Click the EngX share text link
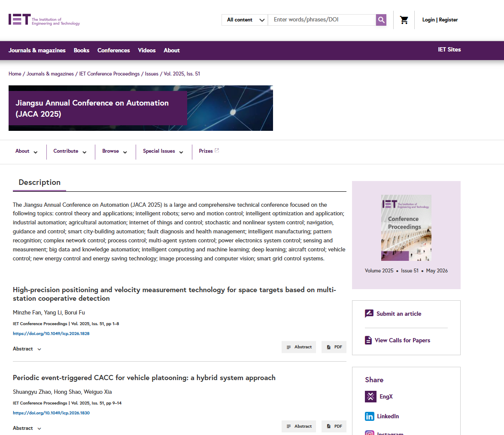 (x=386, y=396)
